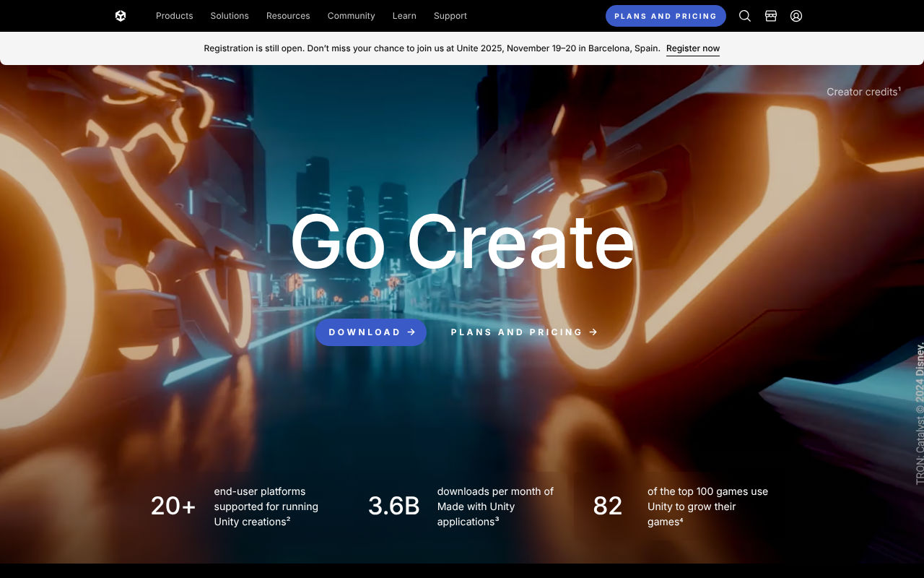The width and height of the screenshot is (924, 578).
Task: Open the search icon
Action: (x=744, y=15)
